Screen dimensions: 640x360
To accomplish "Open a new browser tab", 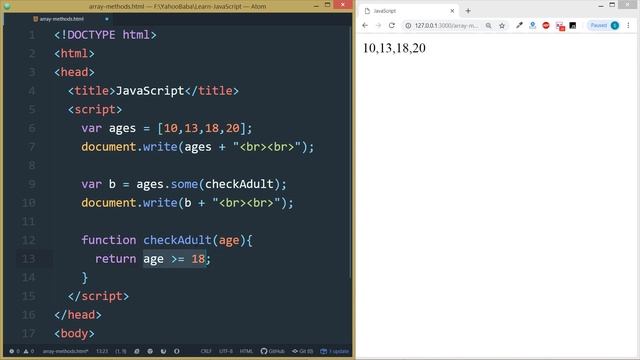I will coord(468,11).
